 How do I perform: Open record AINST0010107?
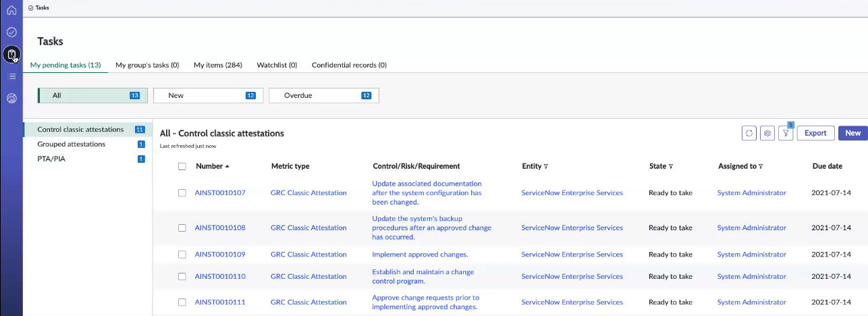tap(220, 192)
